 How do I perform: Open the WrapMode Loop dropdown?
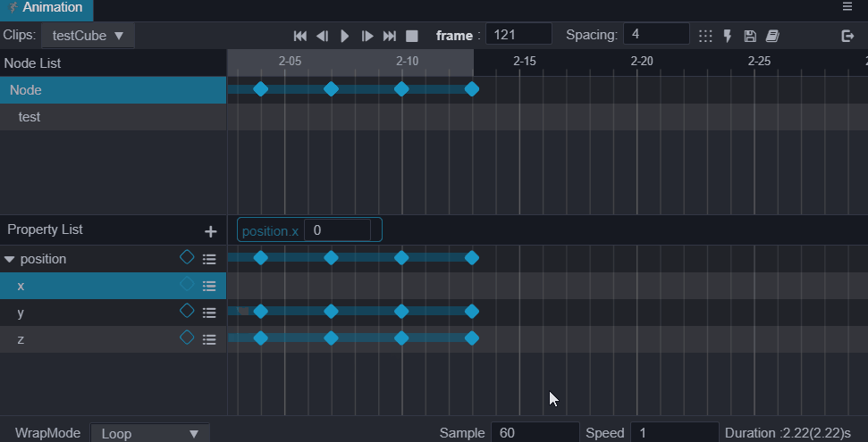(150, 433)
